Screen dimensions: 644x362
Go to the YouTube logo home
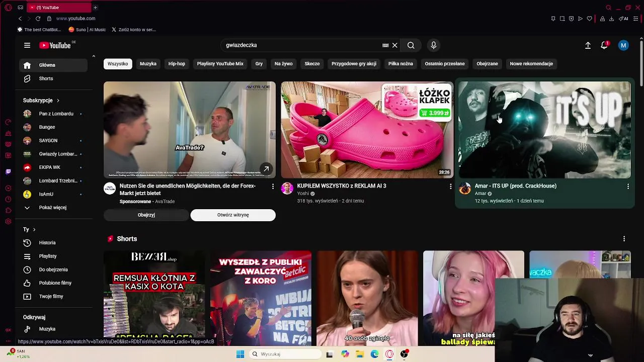click(55, 45)
